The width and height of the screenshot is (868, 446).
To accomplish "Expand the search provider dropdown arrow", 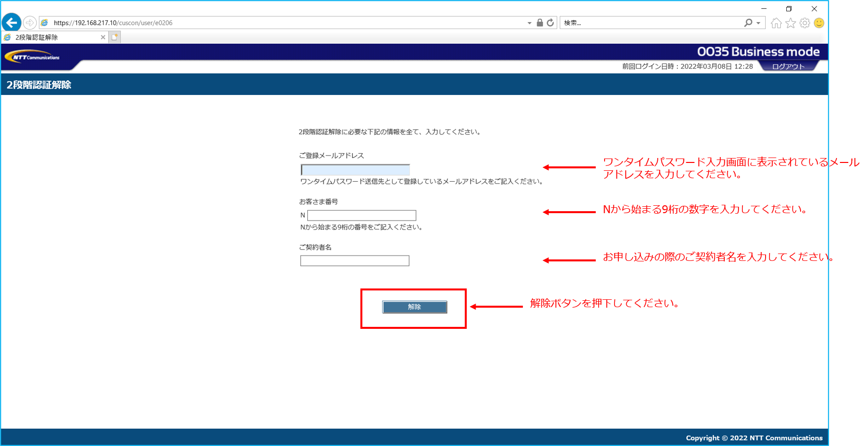I will (758, 23).
